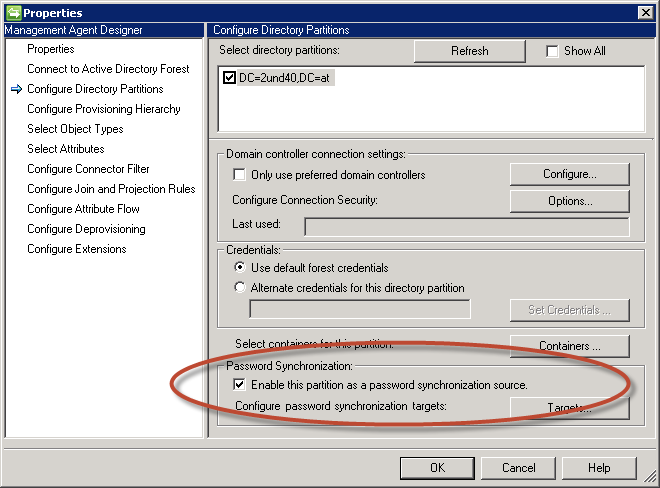The height and width of the screenshot is (488, 660).
Task: Choose Alternate credentials for this directory partition
Action: click(239, 288)
